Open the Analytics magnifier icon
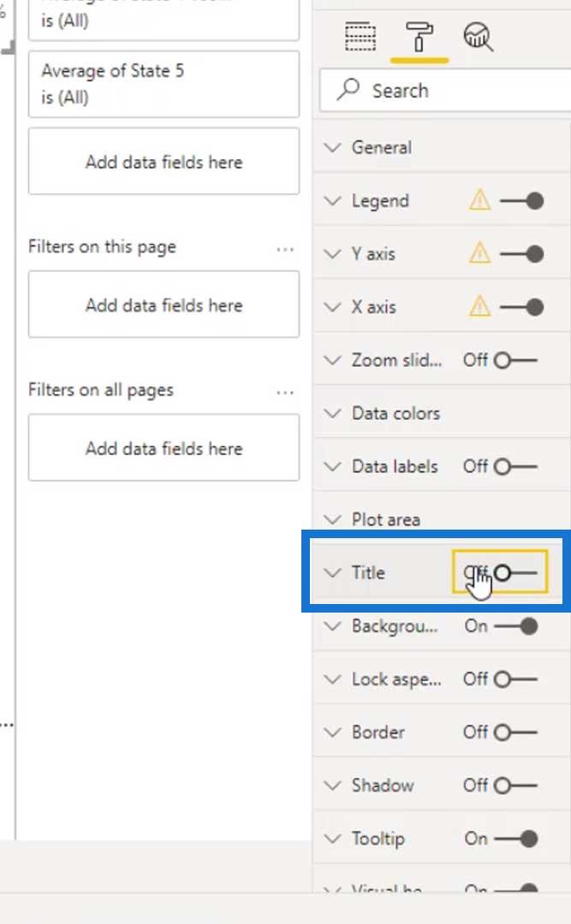571x924 pixels. coord(479,37)
